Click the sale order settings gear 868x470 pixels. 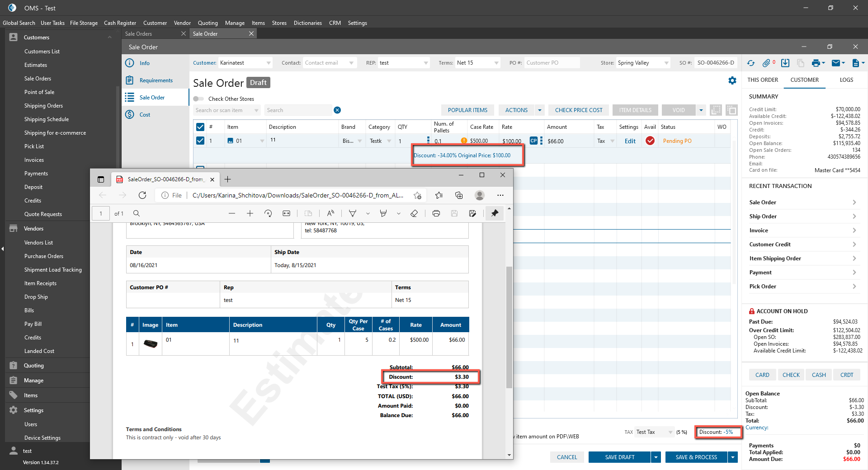[x=732, y=80]
